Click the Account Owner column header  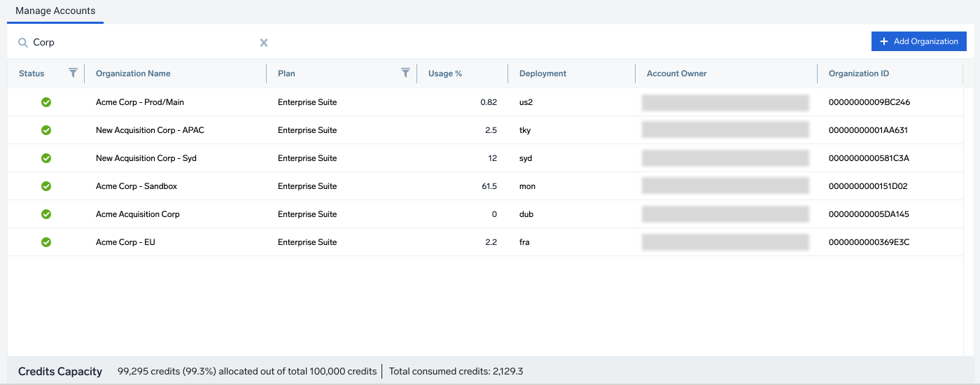coord(676,73)
